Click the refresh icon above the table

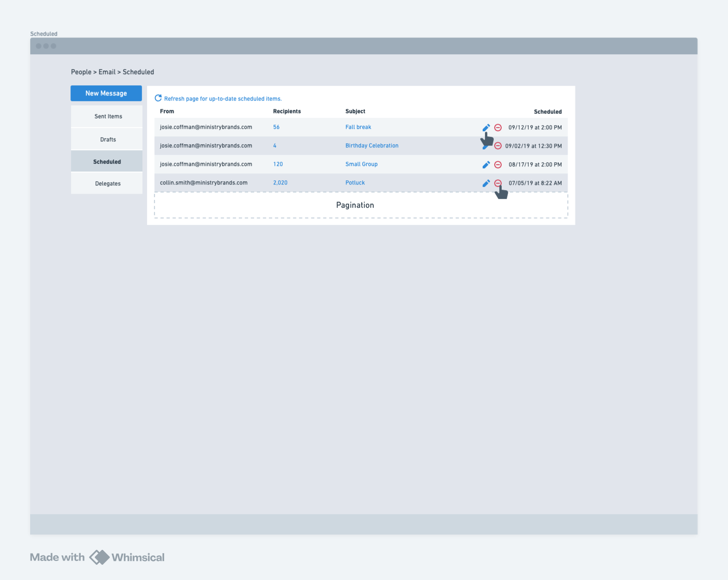click(158, 98)
